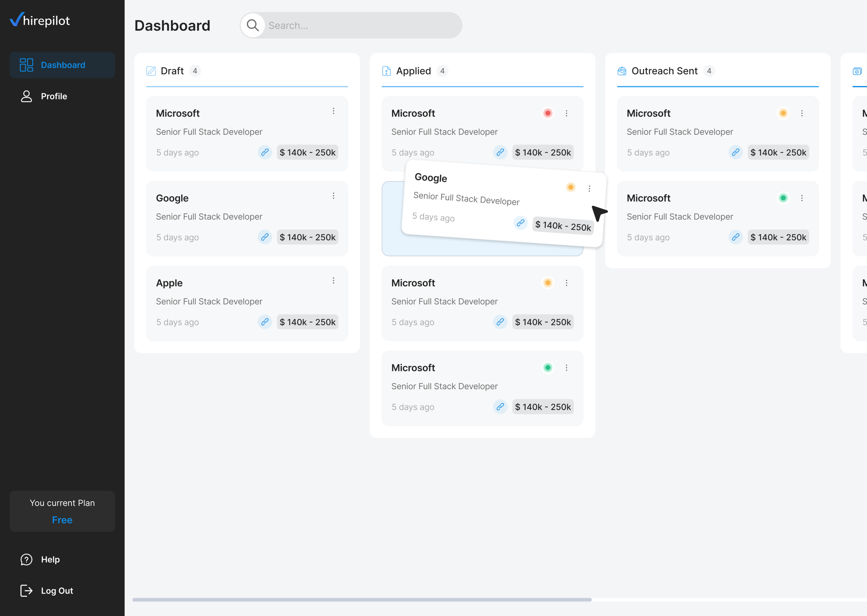
Task: Click the Dashboard grid icon in sidebar
Action: pos(26,65)
